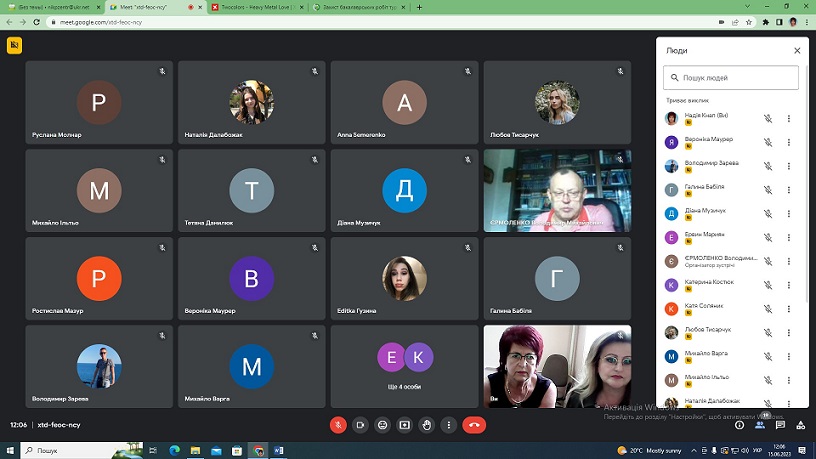Viewport: 816px width, 459px height.
Task: Click the yellow camera-off badge at top left
Action: pos(15,45)
